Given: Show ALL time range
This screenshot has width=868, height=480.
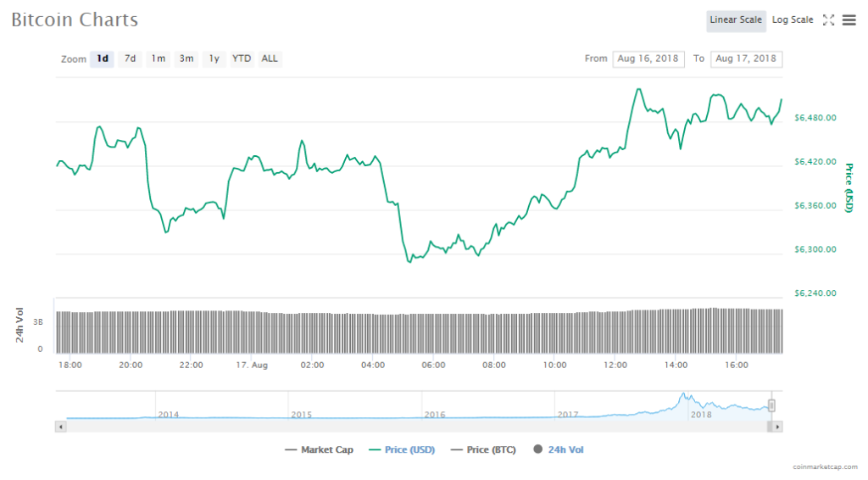Looking at the screenshot, I should [270, 59].
